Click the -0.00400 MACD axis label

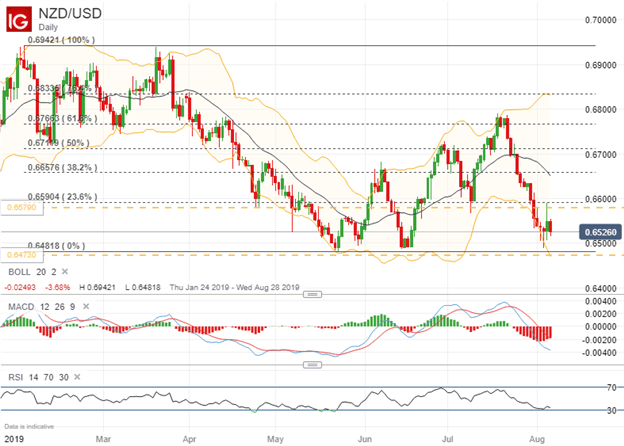click(x=599, y=353)
